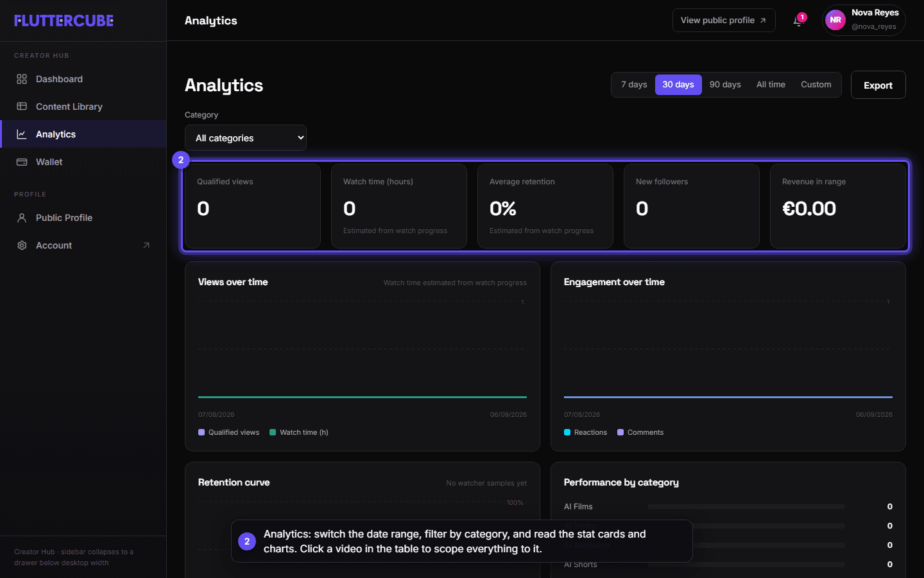This screenshot has width=924, height=578.
Task: Open the All categories dropdown
Action: 246,138
